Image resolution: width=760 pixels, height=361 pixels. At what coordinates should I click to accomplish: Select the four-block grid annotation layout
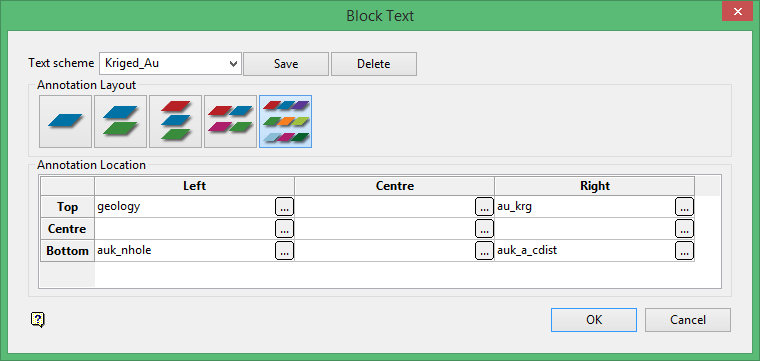(230, 121)
